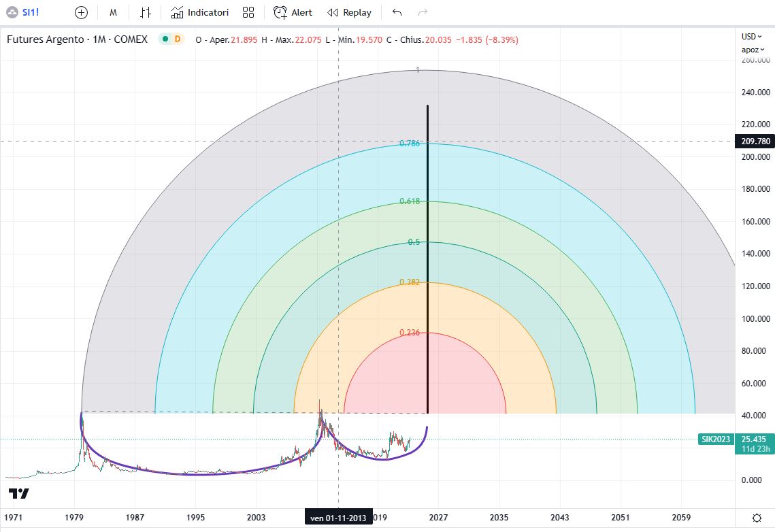Select the 0.786 Fibonacci arc label
775x532 pixels.
409,144
